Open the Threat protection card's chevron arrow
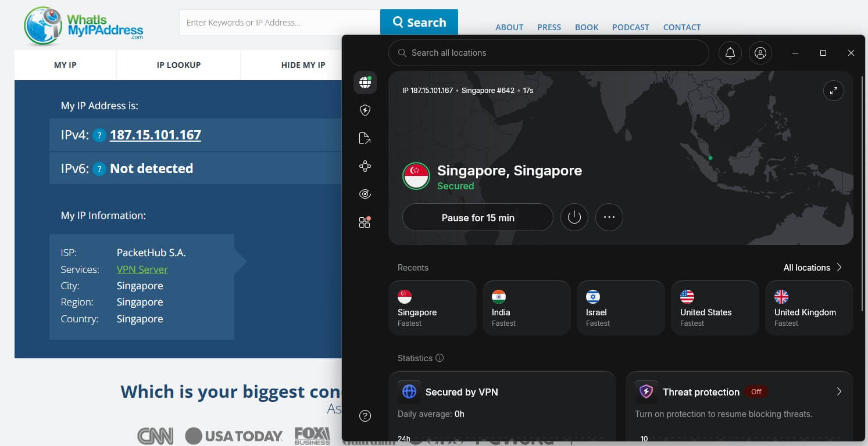Viewport: 868px width, 446px height. pos(839,392)
